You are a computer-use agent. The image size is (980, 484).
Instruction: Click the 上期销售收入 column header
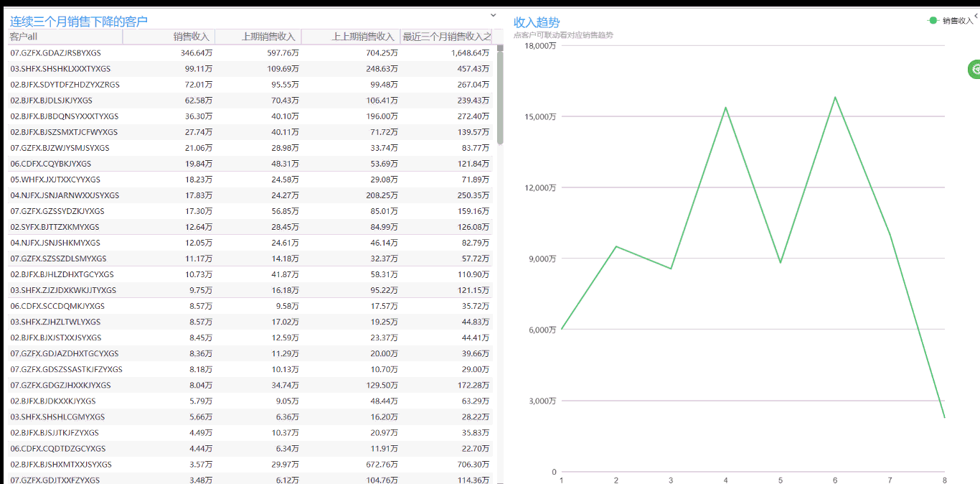[268, 37]
